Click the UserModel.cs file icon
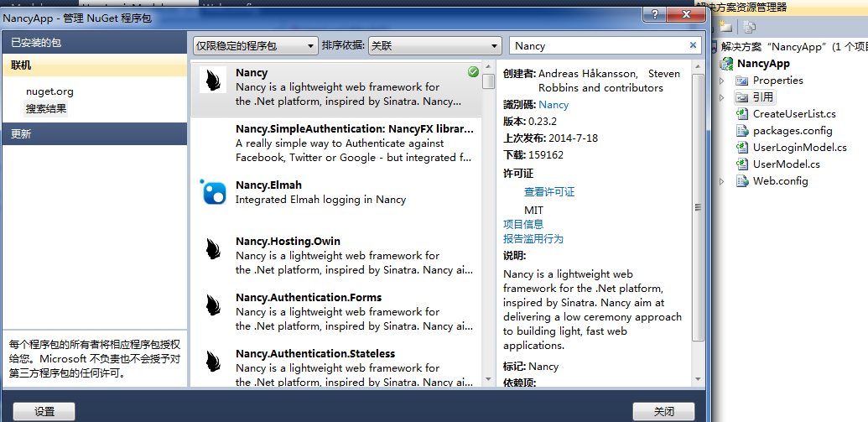 (742, 164)
